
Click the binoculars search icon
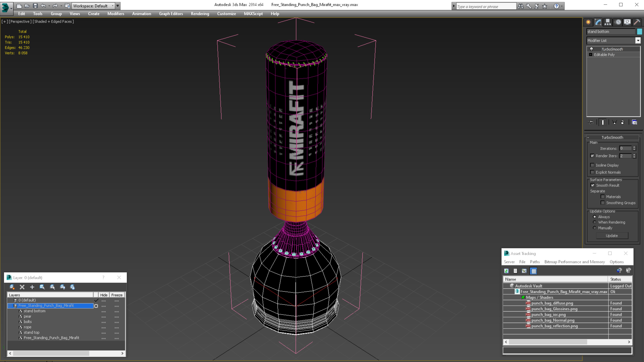pos(521,6)
